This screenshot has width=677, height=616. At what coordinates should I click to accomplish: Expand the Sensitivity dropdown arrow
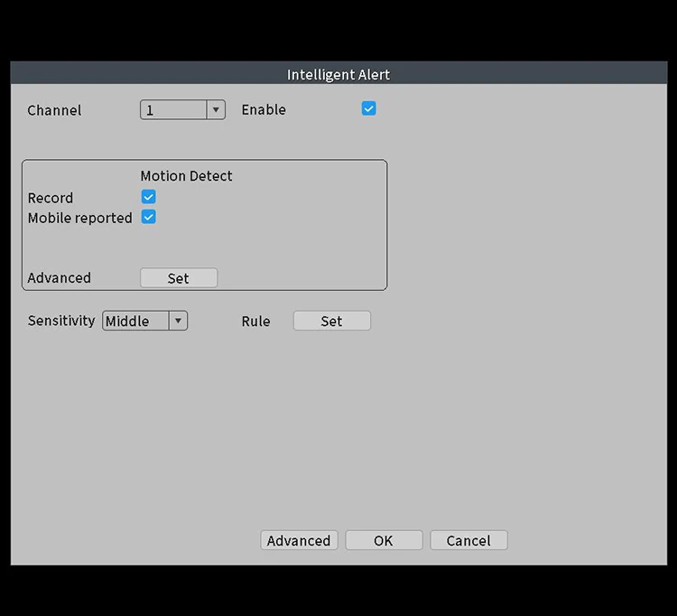coord(178,321)
